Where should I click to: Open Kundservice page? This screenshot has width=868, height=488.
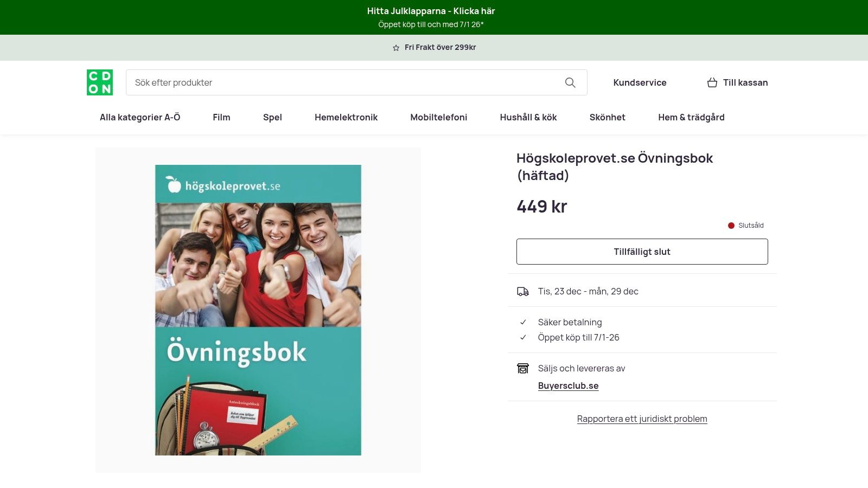(x=640, y=82)
